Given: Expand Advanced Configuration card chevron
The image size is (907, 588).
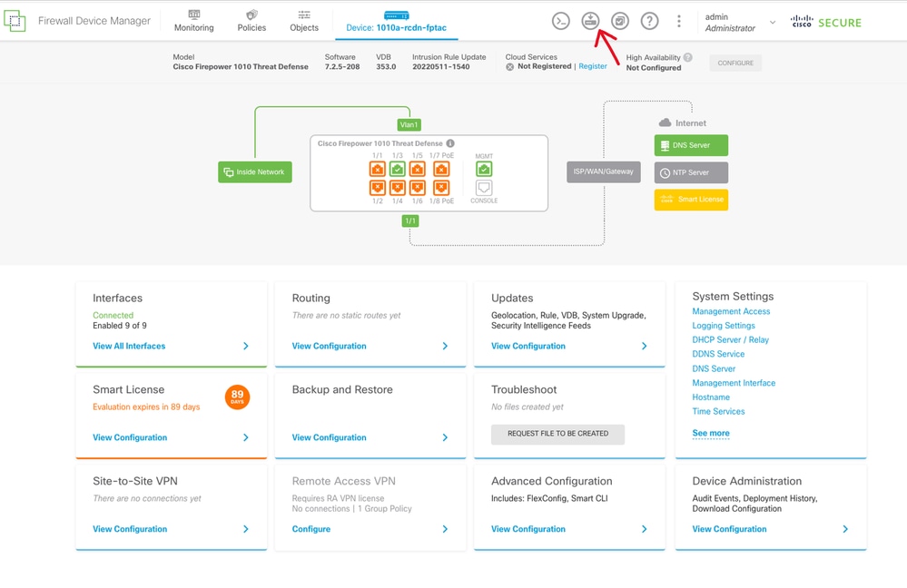Looking at the screenshot, I should coord(645,529).
